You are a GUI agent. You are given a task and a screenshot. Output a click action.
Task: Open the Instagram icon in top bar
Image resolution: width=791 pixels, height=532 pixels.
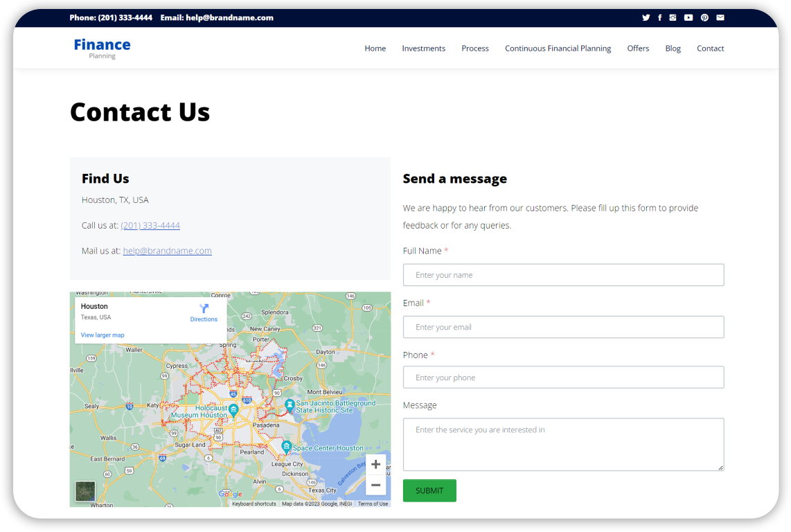click(x=673, y=18)
